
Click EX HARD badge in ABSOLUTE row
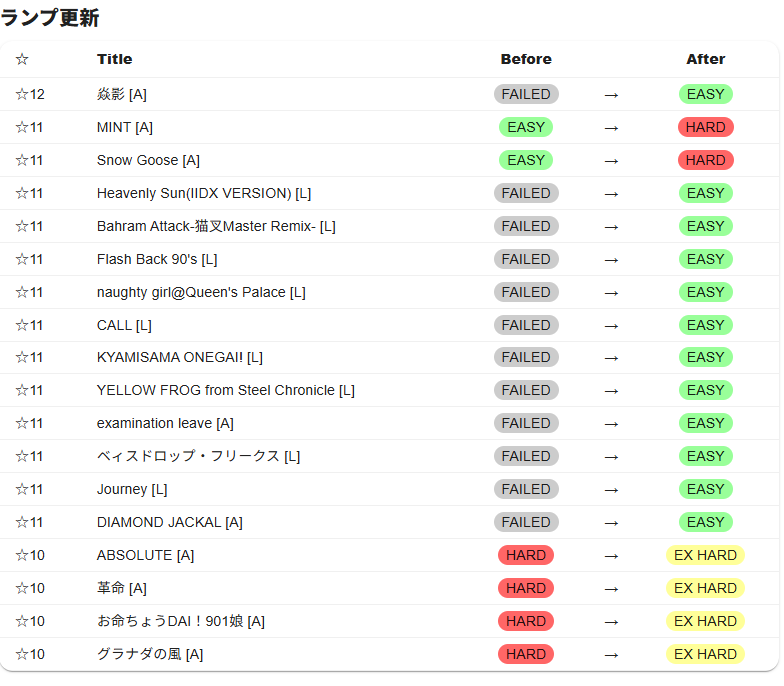pyautogui.click(x=705, y=555)
